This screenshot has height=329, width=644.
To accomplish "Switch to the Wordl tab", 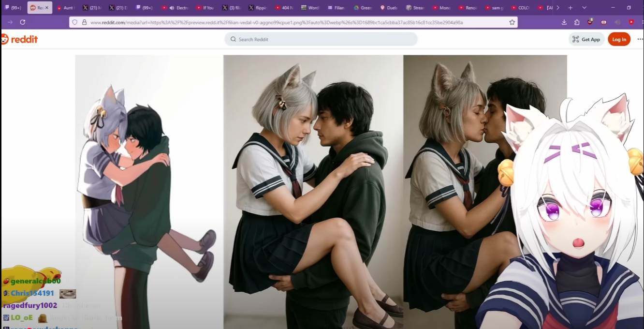I will 310,8.
